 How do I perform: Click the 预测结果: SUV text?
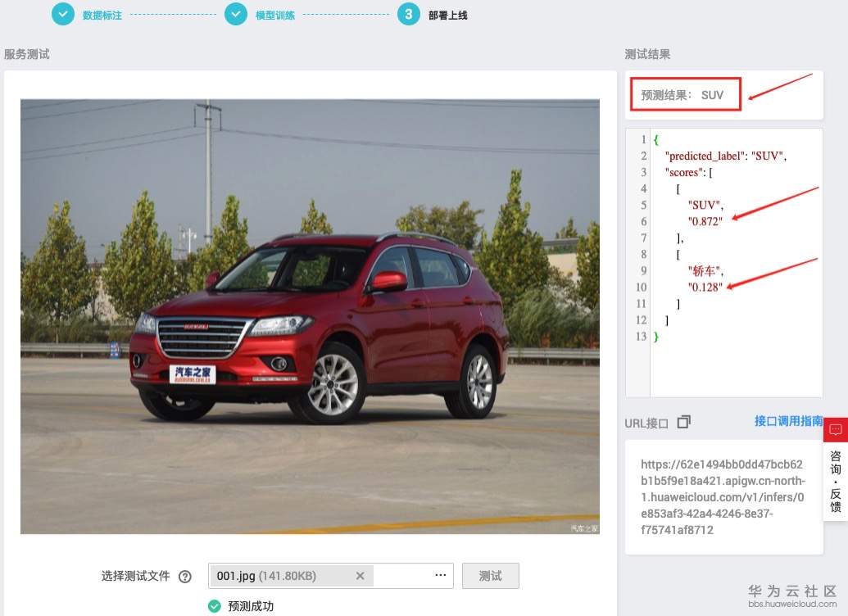coord(682,95)
